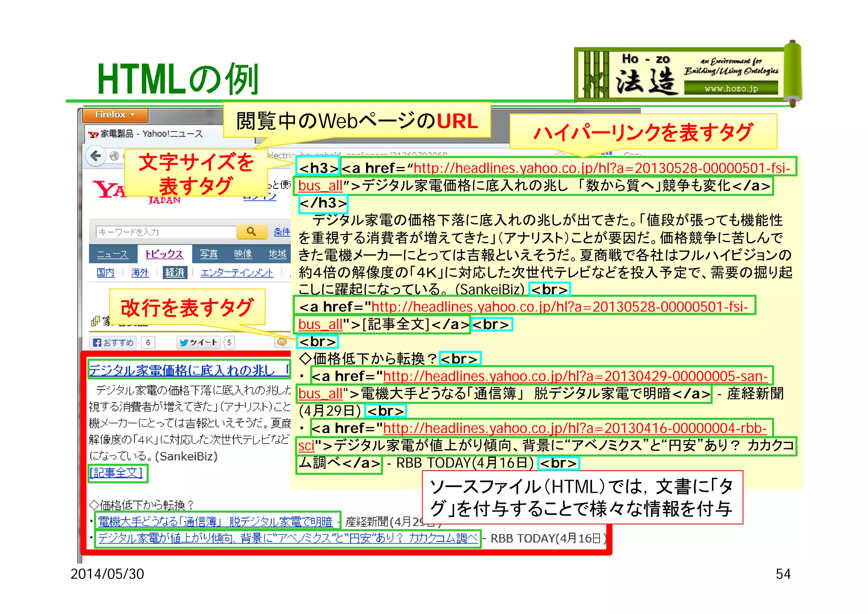Click the browser back arrow button

96,156
